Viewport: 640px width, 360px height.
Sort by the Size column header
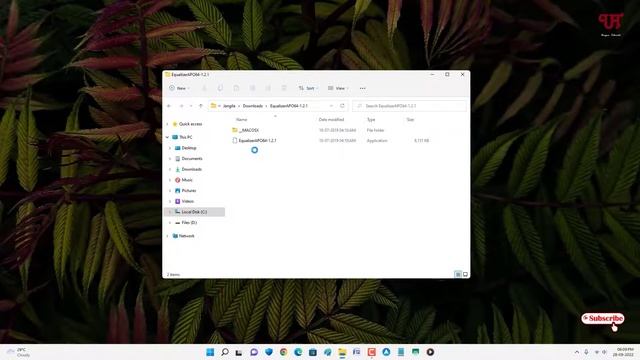click(410, 120)
